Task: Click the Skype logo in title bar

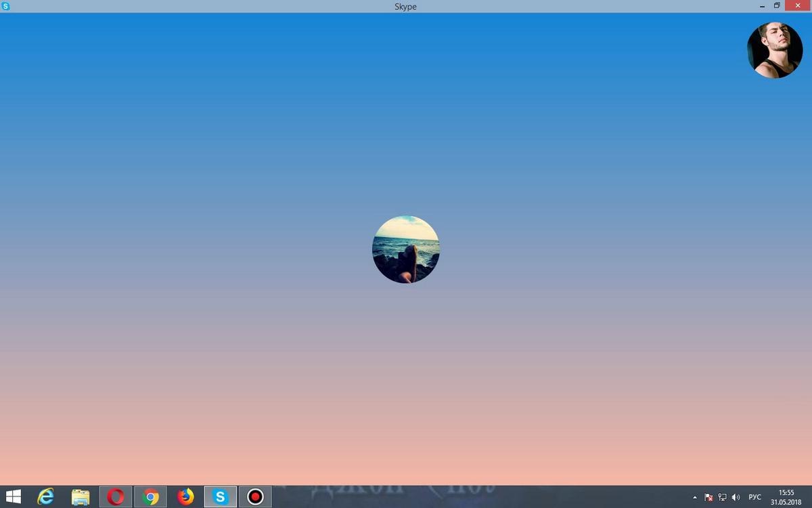Action: click(x=5, y=6)
